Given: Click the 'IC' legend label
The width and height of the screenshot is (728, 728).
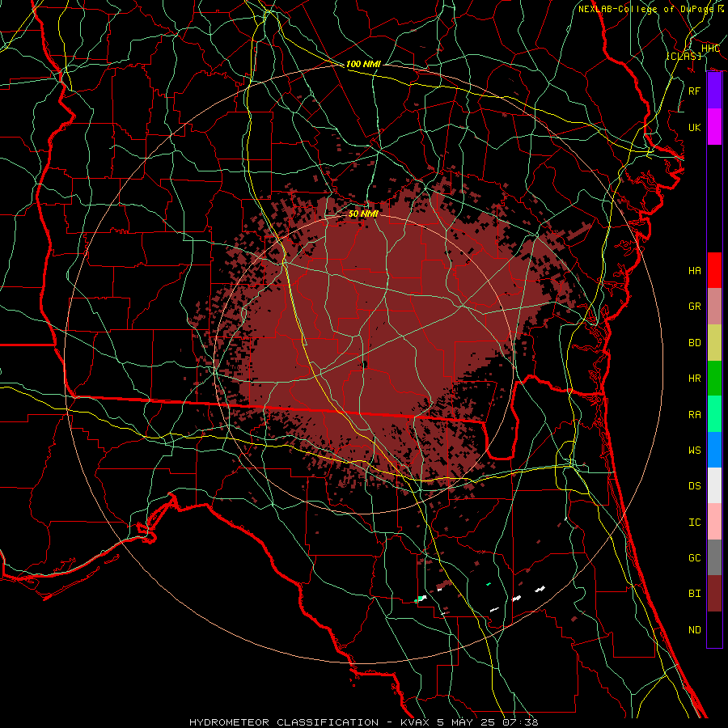Looking at the screenshot, I should coord(695,523).
